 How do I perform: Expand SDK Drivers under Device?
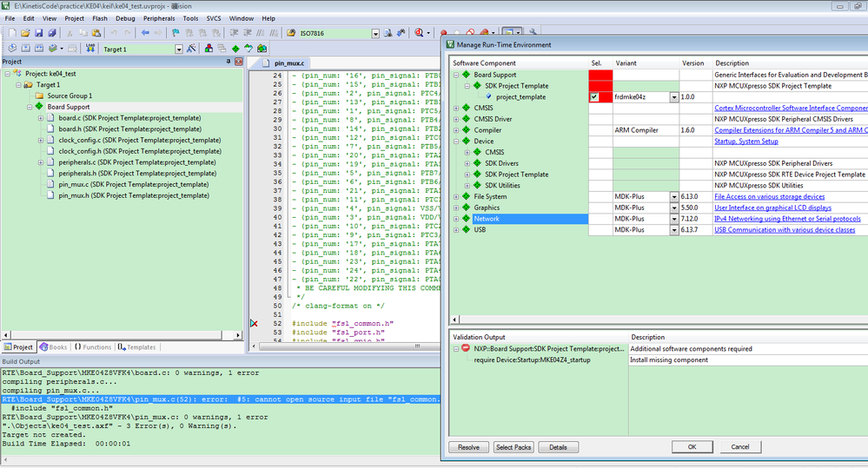467,163
